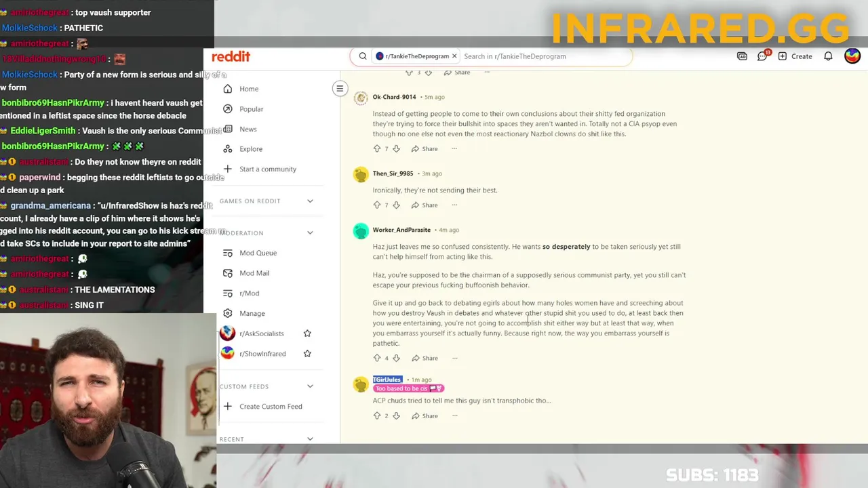Share Then_Sir_9985's comment
Viewport: 868px width, 488px height.
click(x=425, y=205)
